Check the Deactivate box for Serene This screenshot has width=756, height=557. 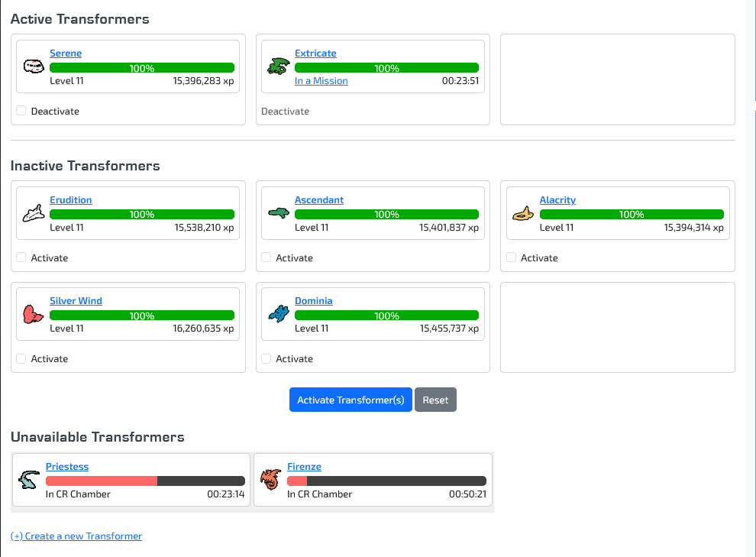point(21,111)
